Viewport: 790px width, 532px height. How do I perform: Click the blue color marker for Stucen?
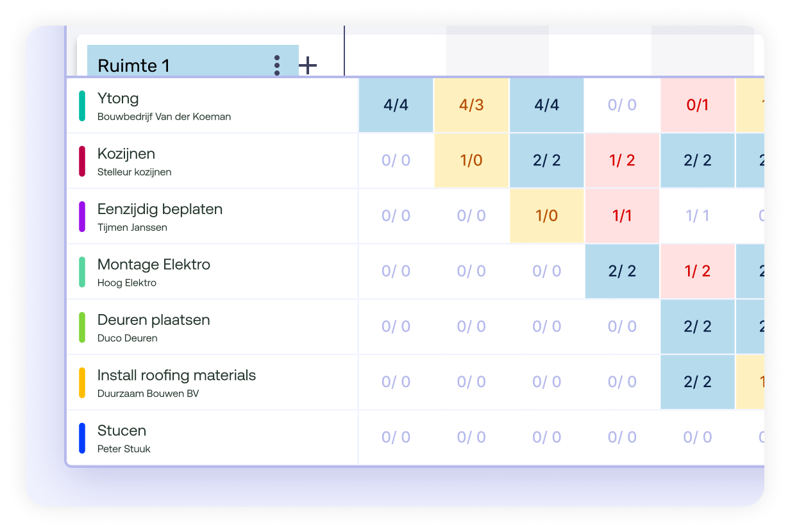point(82,438)
